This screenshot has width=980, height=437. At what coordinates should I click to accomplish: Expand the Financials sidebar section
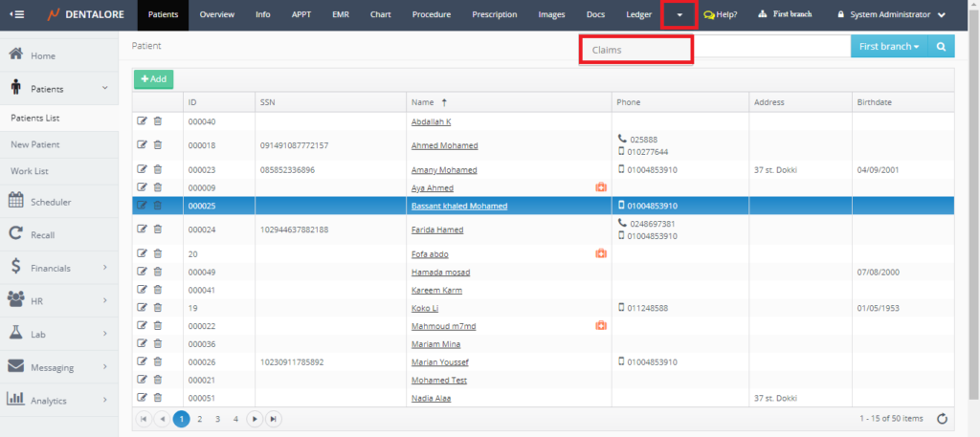click(58, 268)
